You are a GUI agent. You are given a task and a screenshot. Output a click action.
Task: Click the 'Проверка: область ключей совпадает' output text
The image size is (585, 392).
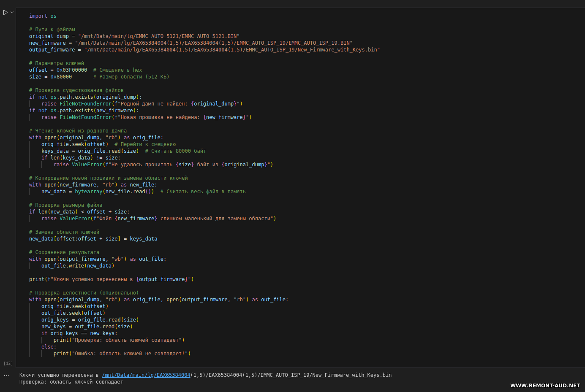click(71, 382)
